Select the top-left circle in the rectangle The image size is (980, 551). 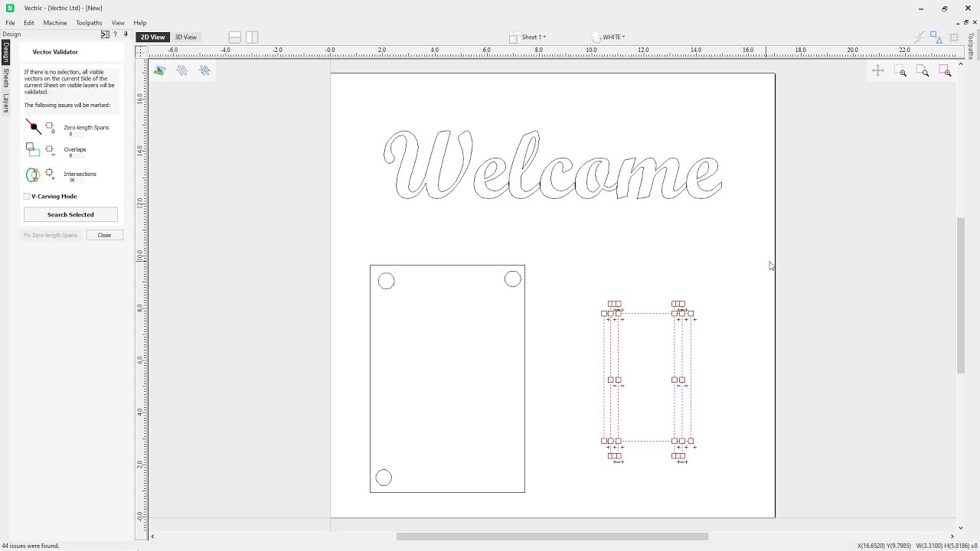pos(387,282)
